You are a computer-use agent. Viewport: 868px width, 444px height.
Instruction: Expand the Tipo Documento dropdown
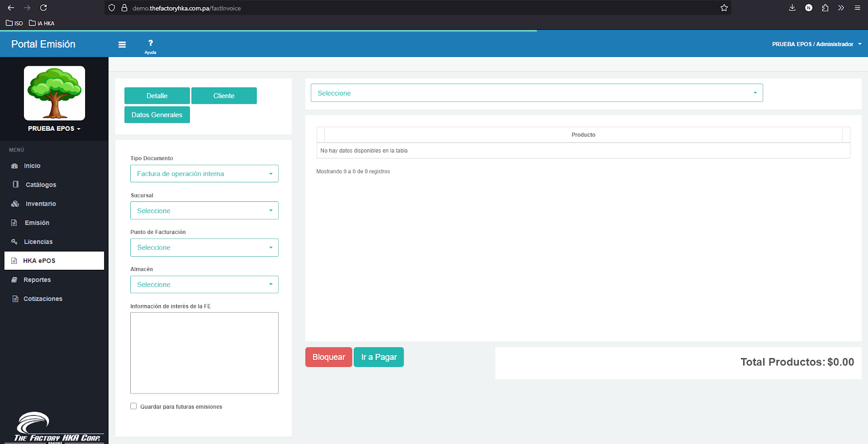coord(204,174)
